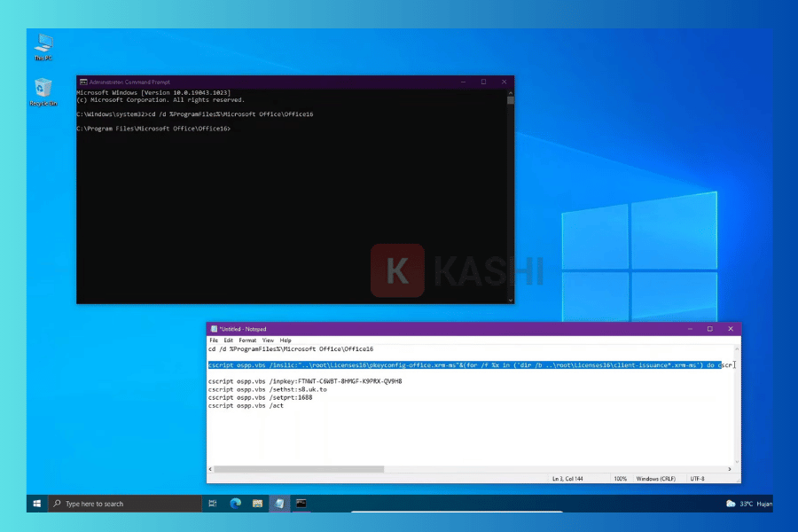Viewport: 798px width, 532px height.
Task: Click the Windows Start button
Action: pos(37,504)
